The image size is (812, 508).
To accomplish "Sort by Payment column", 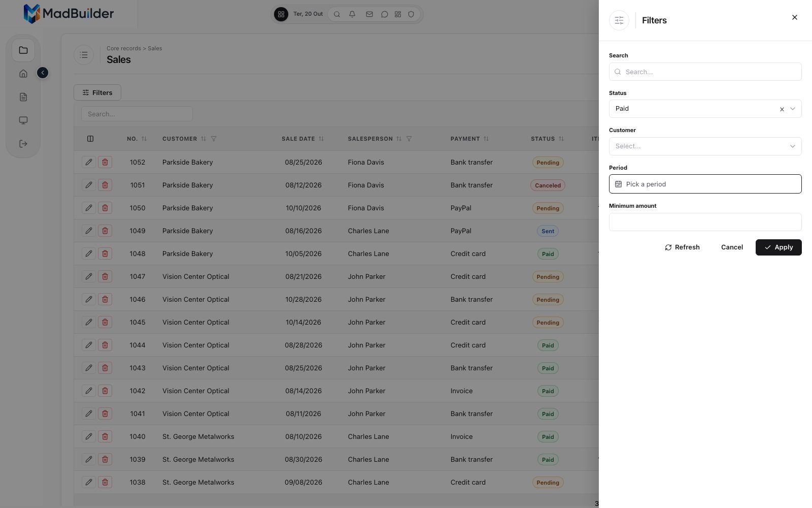I will click(486, 139).
